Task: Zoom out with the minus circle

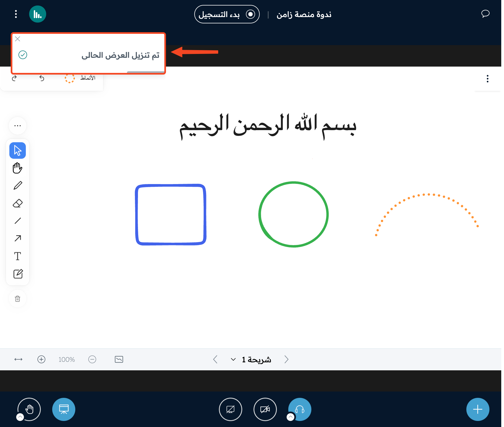Action: pyautogui.click(x=92, y=359)
